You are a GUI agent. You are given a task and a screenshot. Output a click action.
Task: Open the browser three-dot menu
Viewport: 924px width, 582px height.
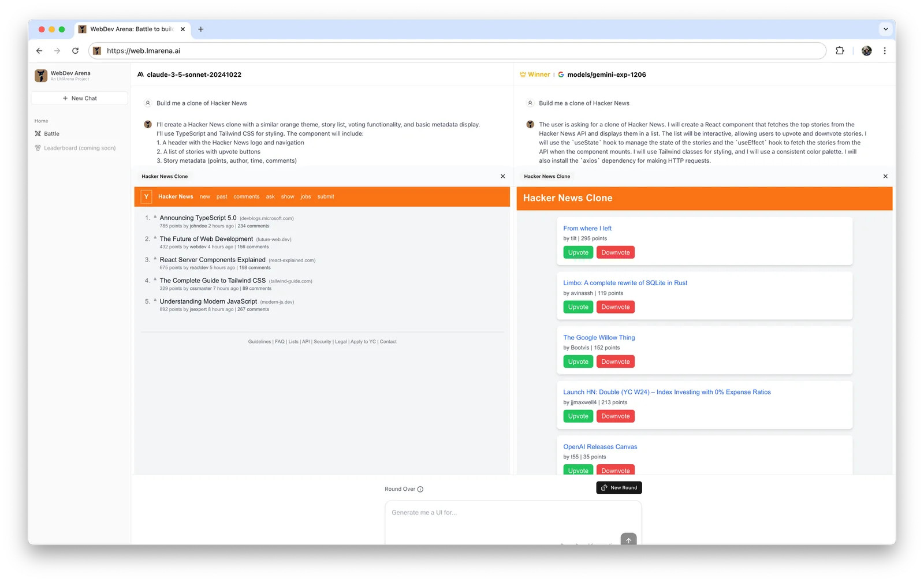click(x=884, y=51)
